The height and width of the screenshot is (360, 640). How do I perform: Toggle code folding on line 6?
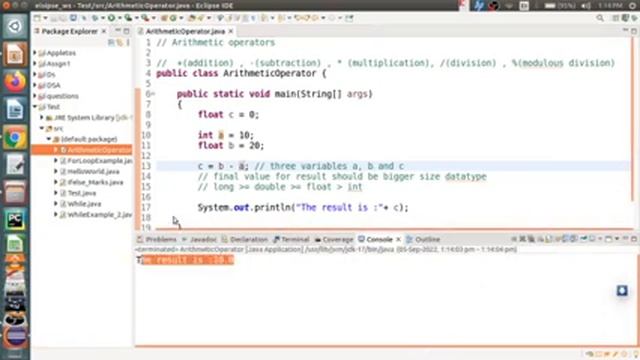(x=153, y=94)
